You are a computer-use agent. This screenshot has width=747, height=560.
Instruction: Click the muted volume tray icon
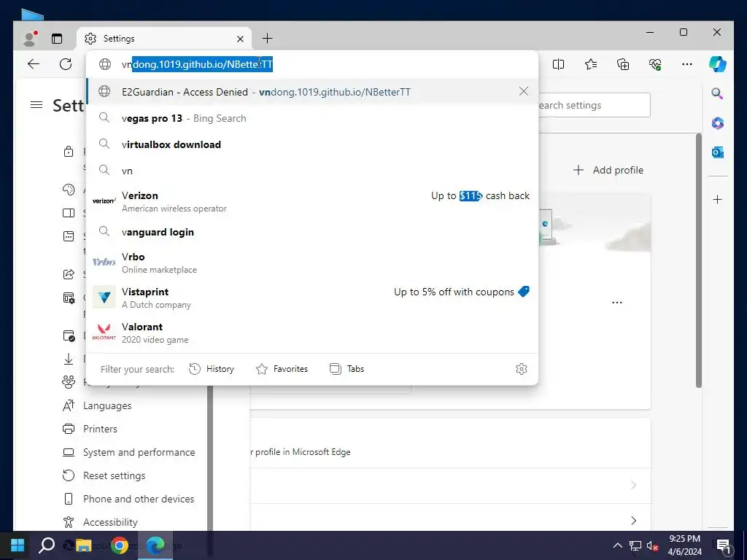tap(652, 545)
